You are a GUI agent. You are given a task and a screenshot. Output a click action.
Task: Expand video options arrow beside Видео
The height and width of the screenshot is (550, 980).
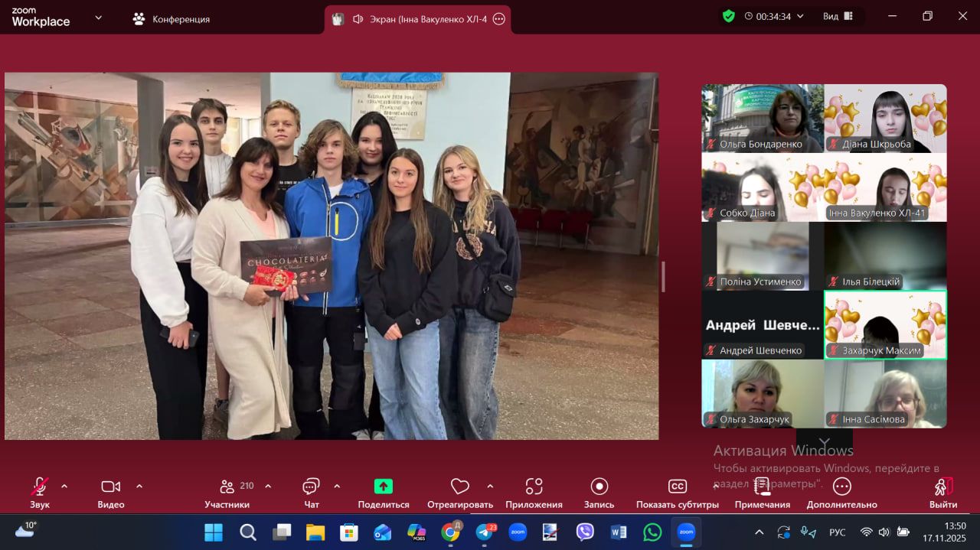coord(139,486)
